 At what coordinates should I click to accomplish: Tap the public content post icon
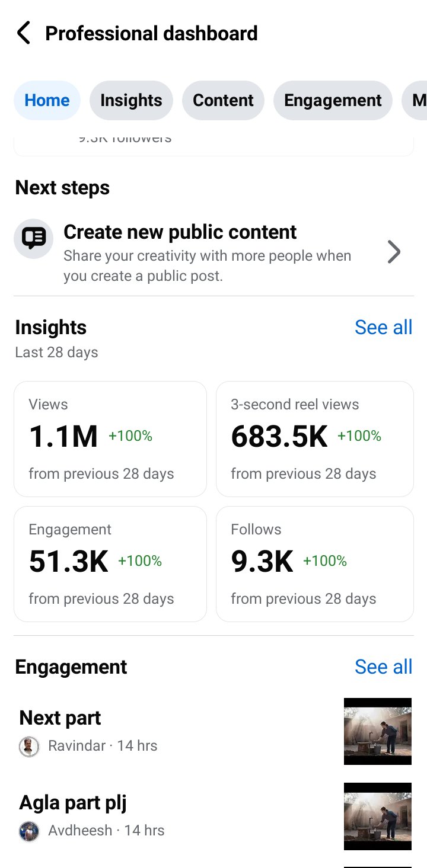[x=34, y=239]
